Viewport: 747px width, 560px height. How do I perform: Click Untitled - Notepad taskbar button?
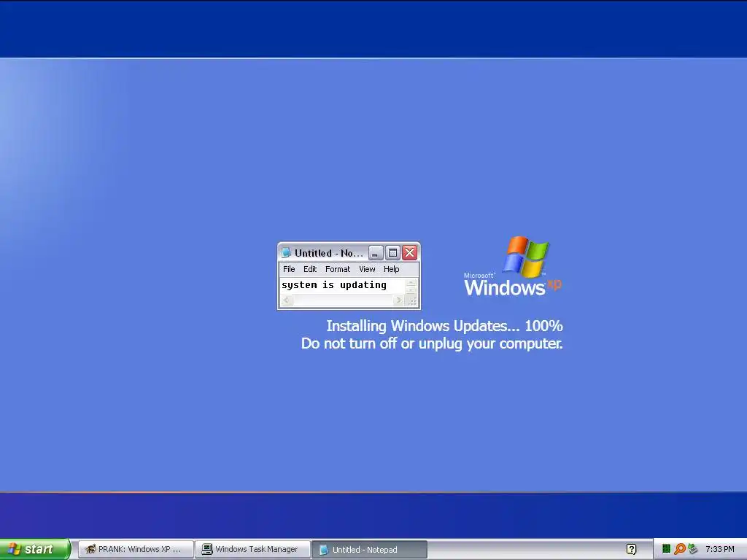pos(370,549)
